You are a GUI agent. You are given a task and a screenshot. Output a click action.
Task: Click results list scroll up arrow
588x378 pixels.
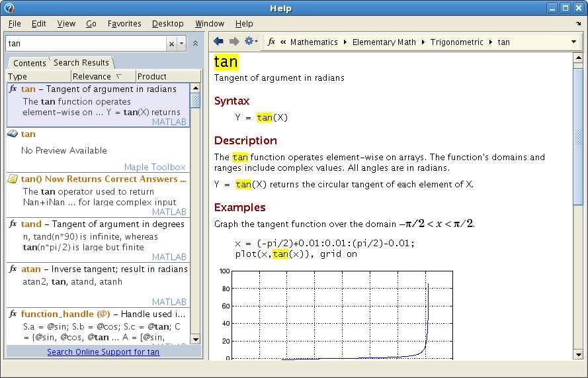coord(195,88)
